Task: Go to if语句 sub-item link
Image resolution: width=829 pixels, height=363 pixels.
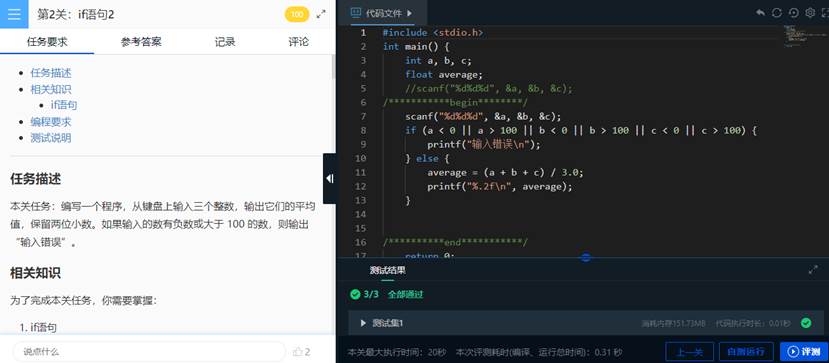Action: tap(64, 105)
